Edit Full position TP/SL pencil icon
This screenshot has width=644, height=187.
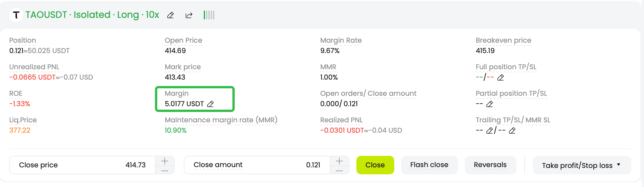pyautogui.click(x=501, y=77)
